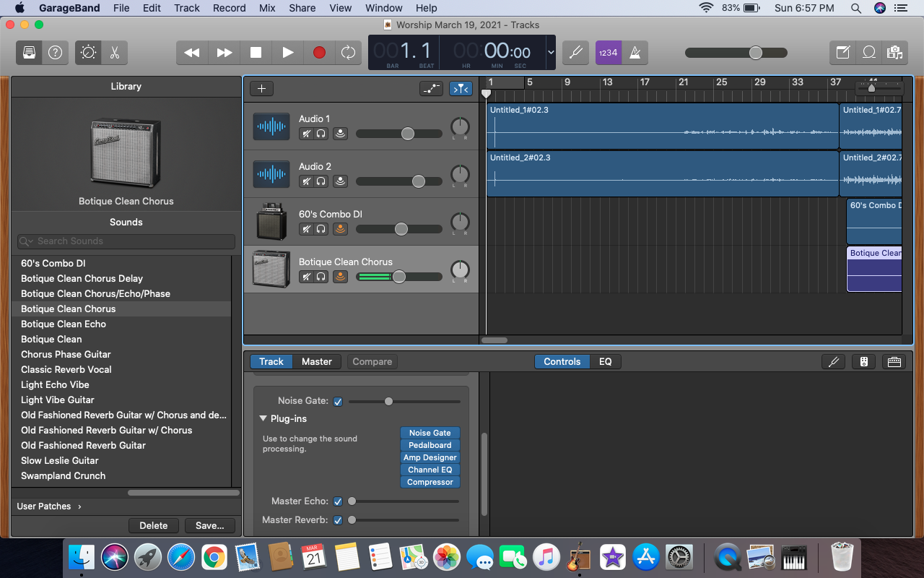
Task: Switch to the Track tab
Action: coord(271,362)
